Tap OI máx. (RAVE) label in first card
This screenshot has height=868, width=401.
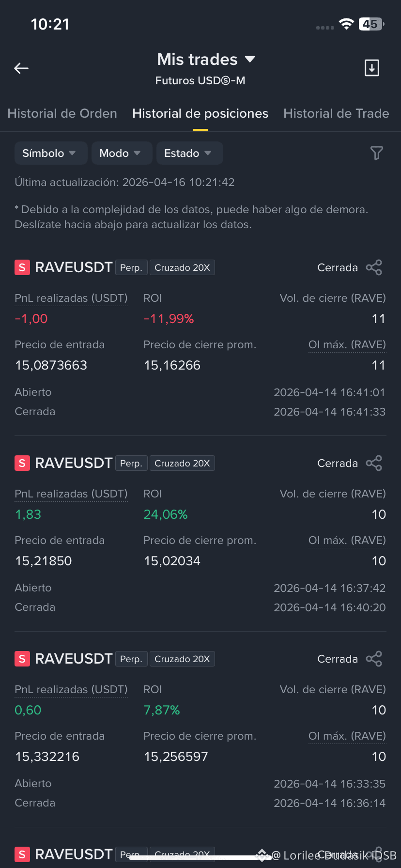[x=347, y=345]
